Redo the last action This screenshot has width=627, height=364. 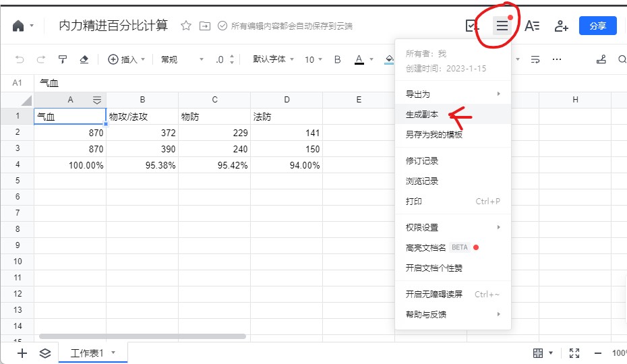pyautogui.click(x=40, y=59)
